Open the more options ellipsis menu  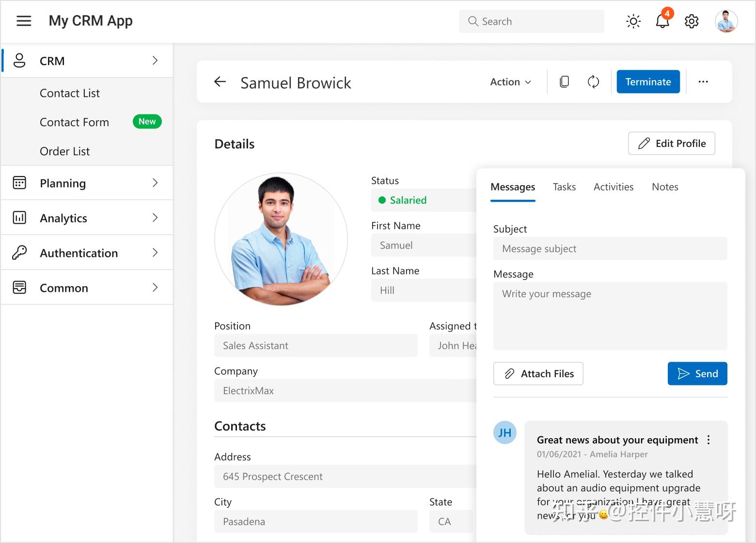tap(703, 82)
